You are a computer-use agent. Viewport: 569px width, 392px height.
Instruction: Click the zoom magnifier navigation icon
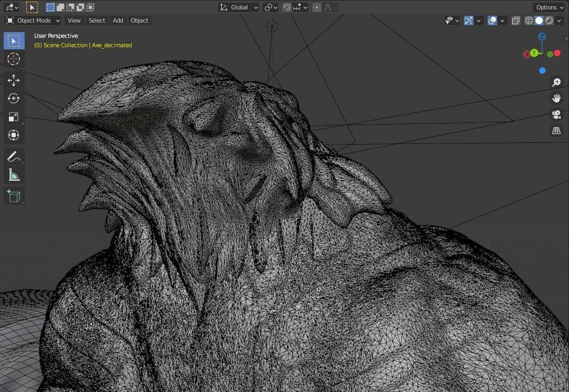(556, 82)
